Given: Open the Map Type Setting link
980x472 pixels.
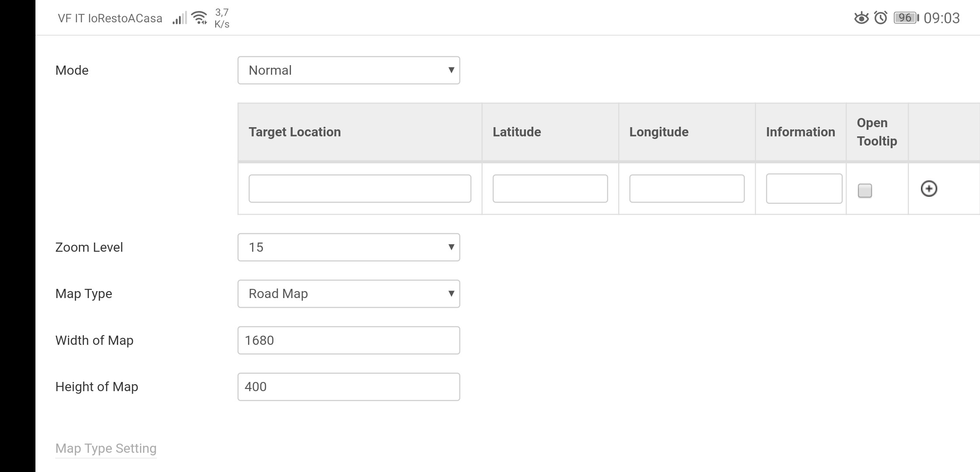Looking at the screenshot, I should point(106,448).
